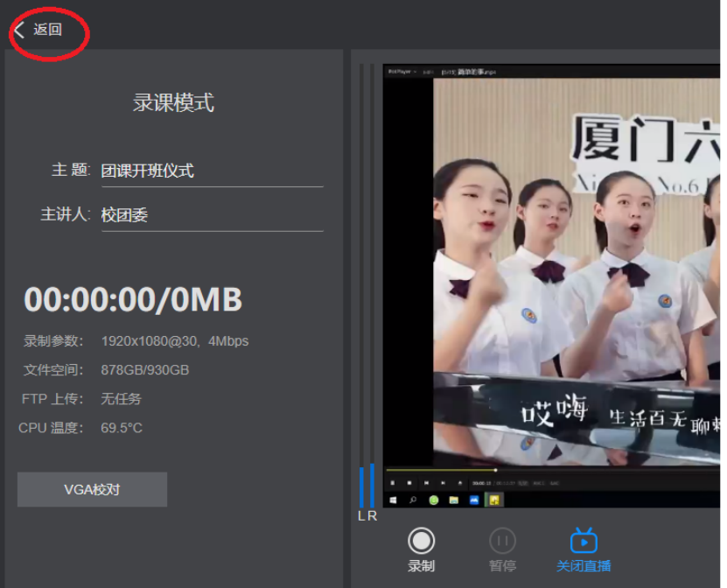This screenshot has height=588, width=727.
Task: Open File Explorer from the taskbar
Action: [454, 500]
